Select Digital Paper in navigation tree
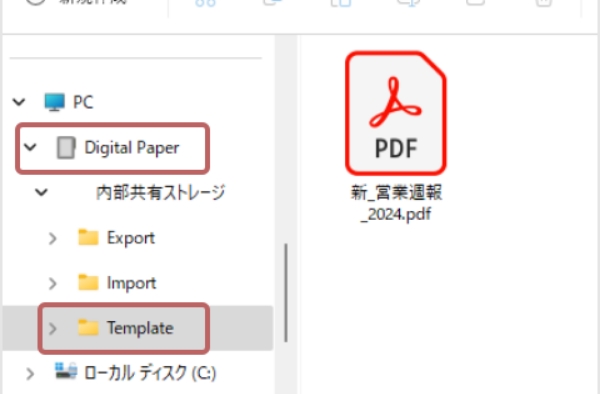This screenshot has height=394, width=600. pos(132,148)
